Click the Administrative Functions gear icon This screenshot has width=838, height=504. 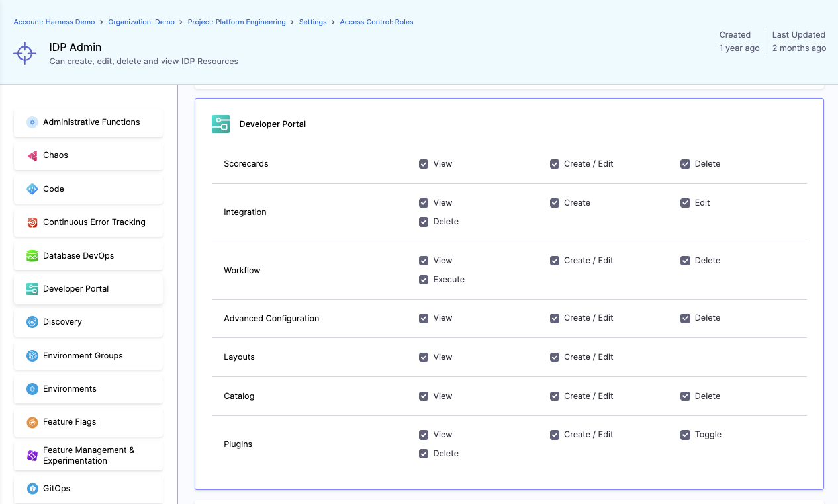coord(32,122)
